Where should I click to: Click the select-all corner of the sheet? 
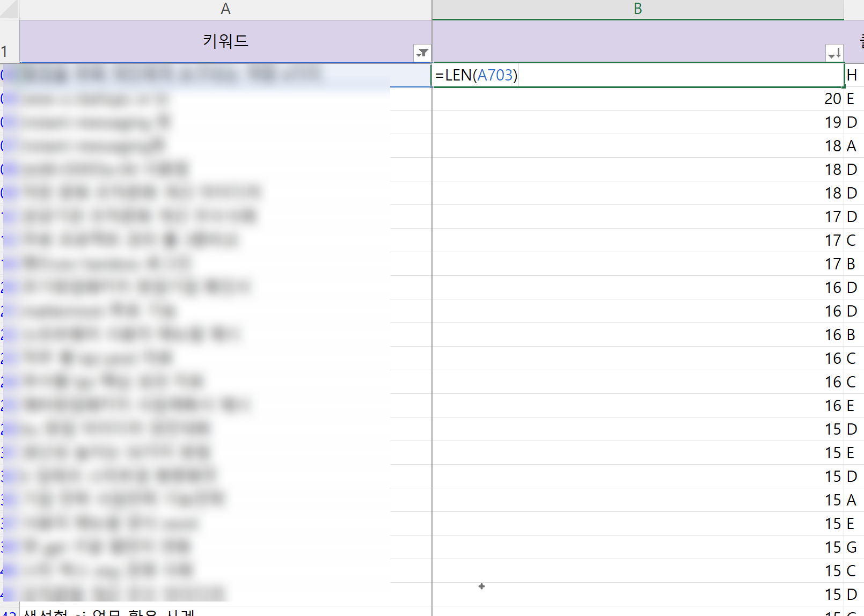(x=9, y=9)
